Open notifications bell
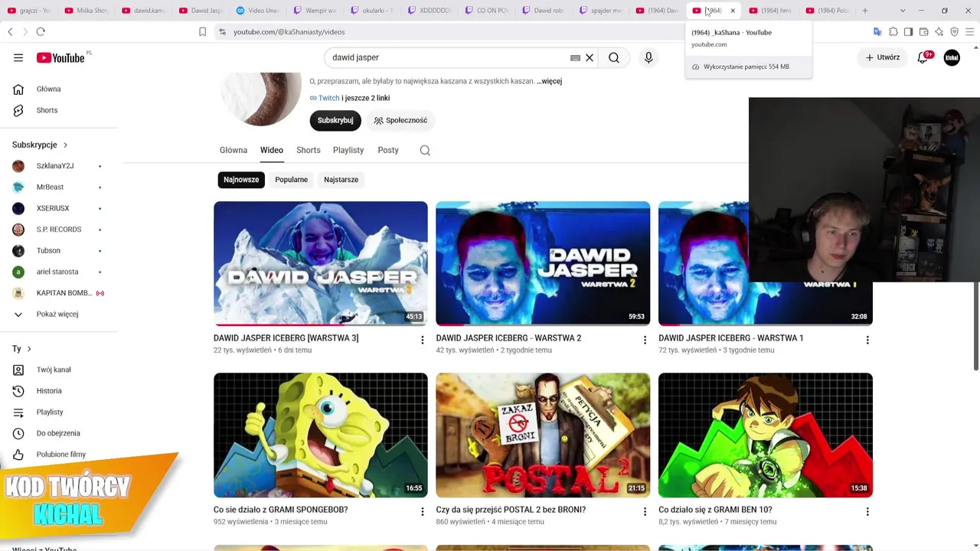The image size is (980, 551). 923,57
